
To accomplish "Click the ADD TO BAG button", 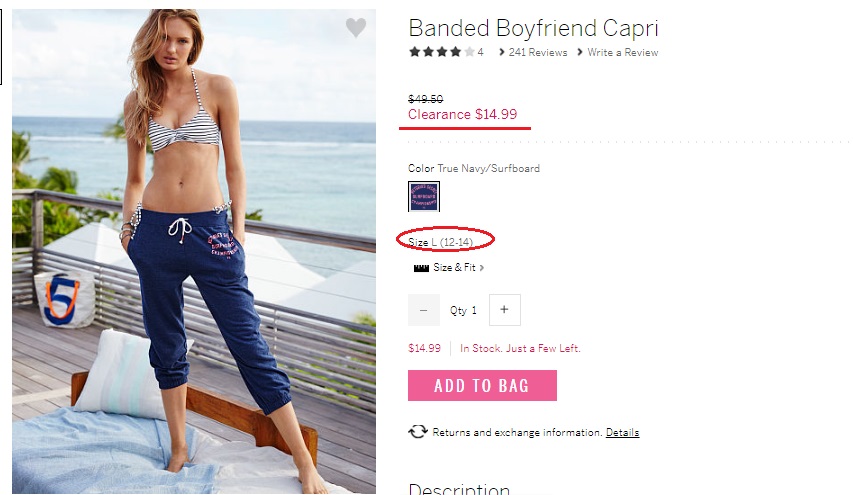I will click(x=482, y=386).
